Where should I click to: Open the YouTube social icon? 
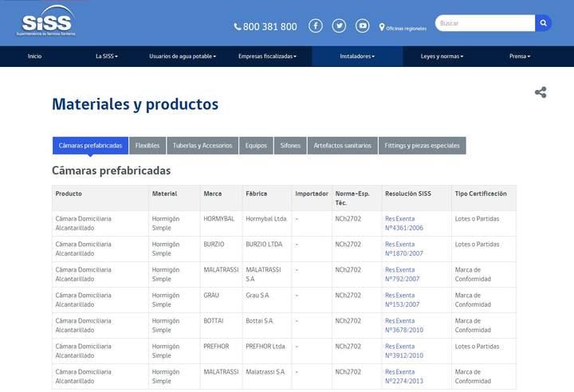point(363,25)
